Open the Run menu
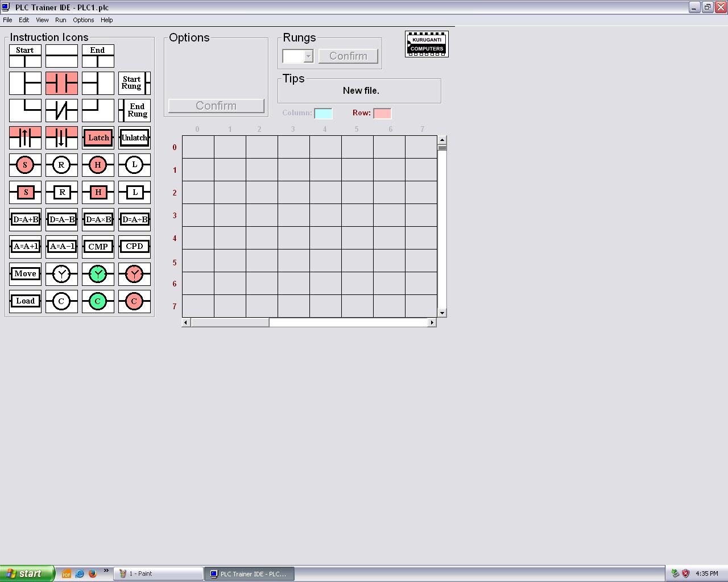The width and height of the screenshot is (728, 582). coord(60,20)
